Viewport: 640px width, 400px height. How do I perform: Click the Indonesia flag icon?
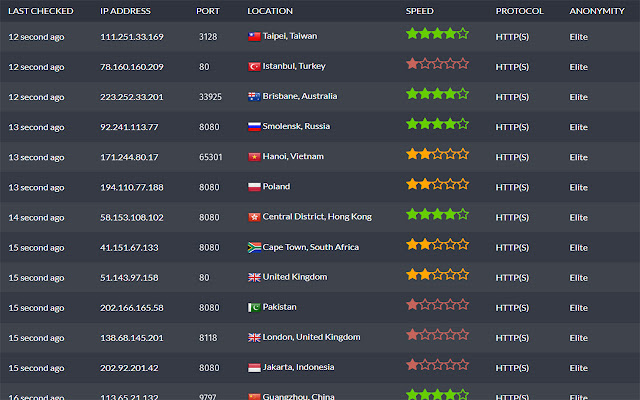point(254,368)
